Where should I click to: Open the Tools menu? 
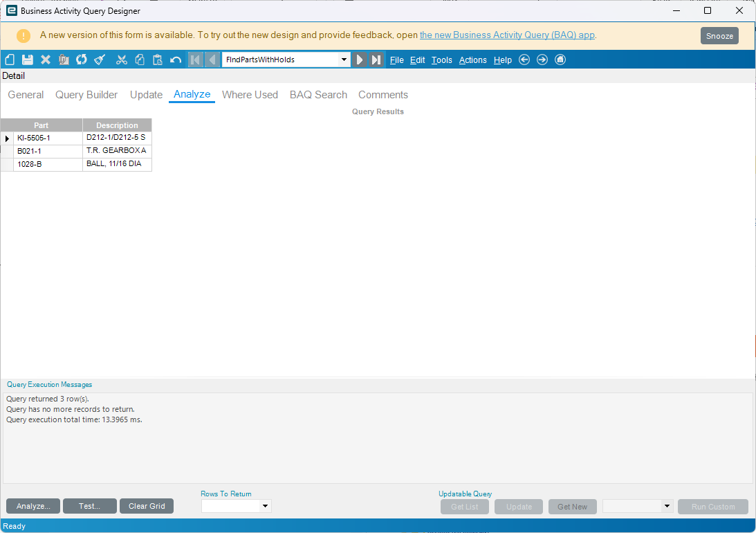[442, 60]
